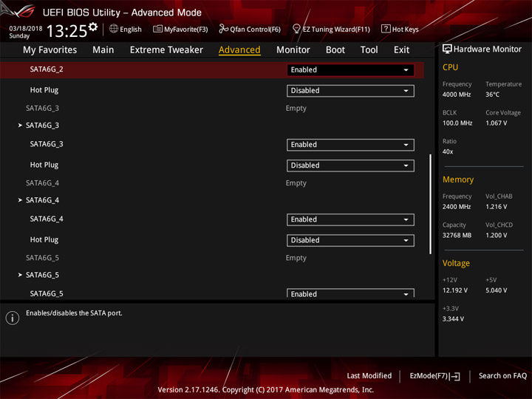Viewport: 532px width, 399px height.
Task: Open Hot Plug dropdown under SATA6G_4
Action: click(350, 240)
